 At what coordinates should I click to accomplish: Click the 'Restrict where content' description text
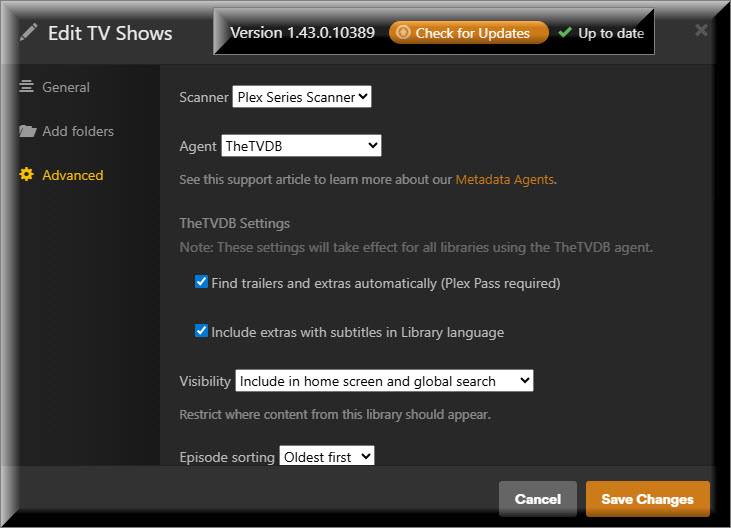335,414
